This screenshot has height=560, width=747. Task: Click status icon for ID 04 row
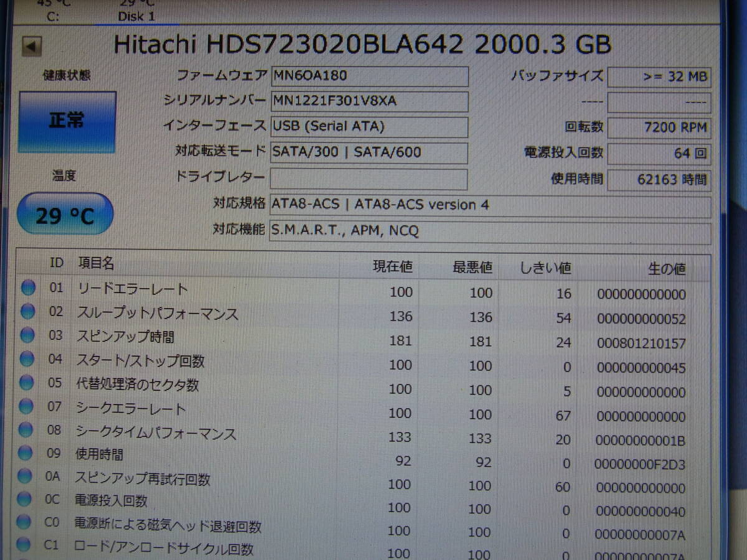27,359
